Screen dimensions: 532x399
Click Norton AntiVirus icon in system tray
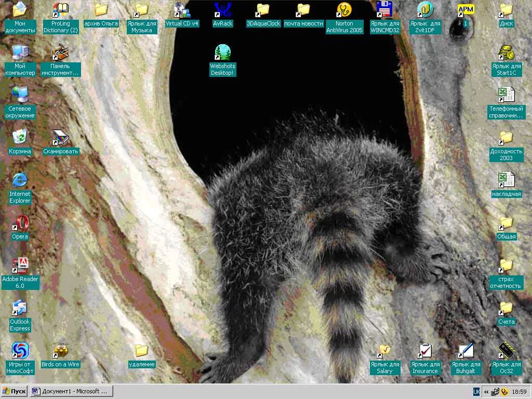(503, 392)
